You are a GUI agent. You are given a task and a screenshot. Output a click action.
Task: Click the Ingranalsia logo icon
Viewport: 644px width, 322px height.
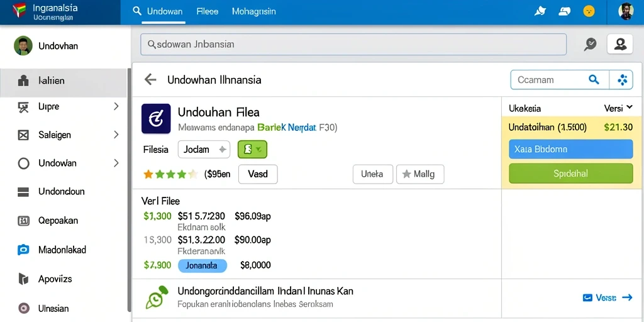pos(19,11)
